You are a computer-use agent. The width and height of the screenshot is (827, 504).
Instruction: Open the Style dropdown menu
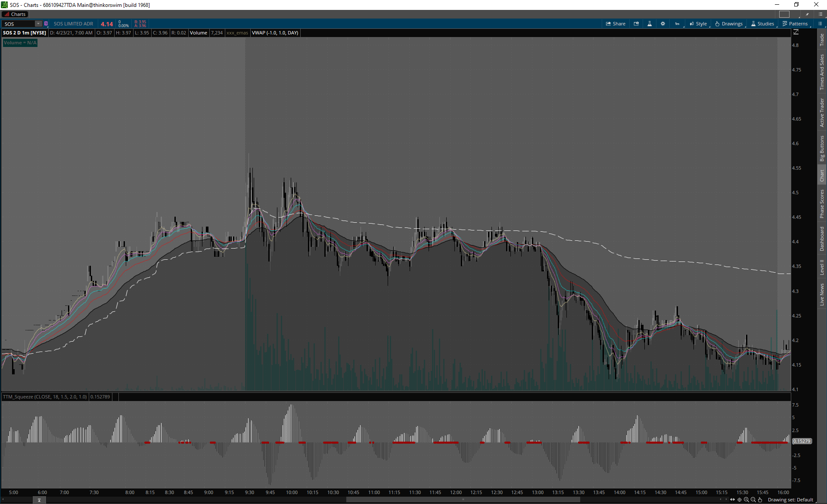(698, 24)
